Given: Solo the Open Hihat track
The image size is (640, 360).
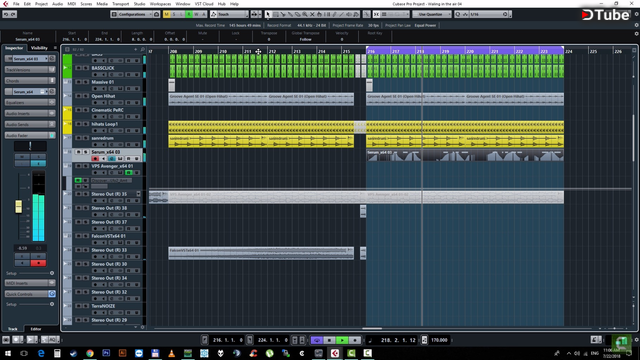Looking at the screenshot, I should (x=86, y=96).
